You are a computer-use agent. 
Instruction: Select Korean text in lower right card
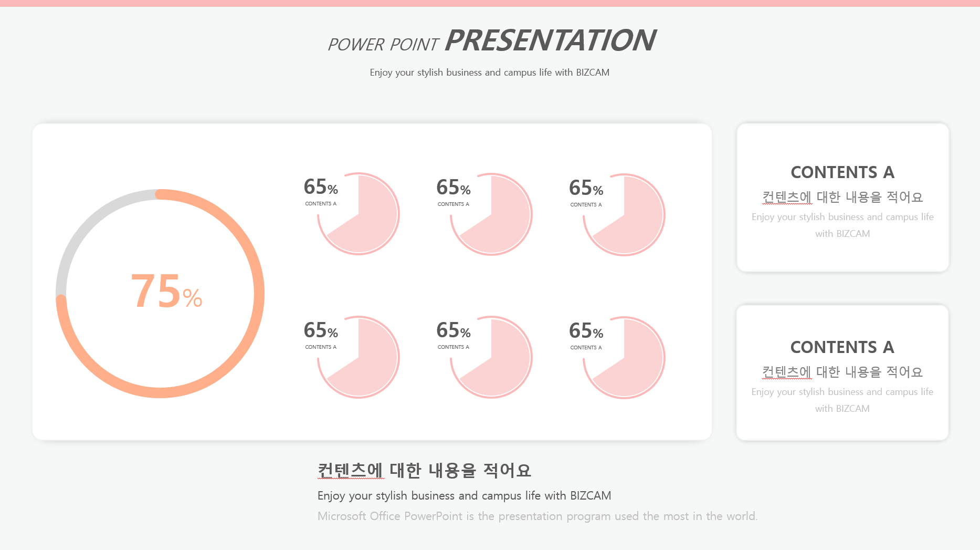pos(842,372)
